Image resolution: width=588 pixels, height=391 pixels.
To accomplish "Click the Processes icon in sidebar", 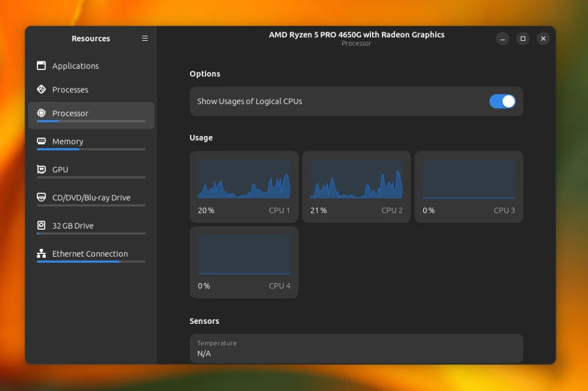I will (41, 90).
